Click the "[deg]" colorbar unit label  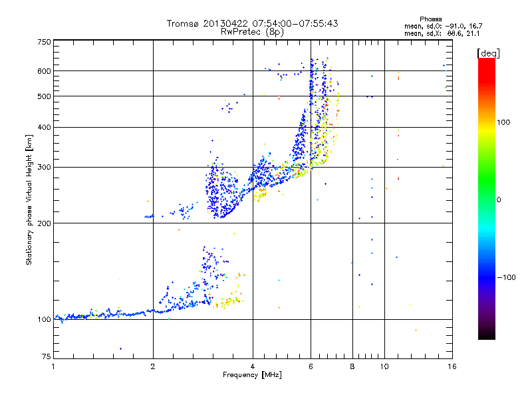pos(488,53)
